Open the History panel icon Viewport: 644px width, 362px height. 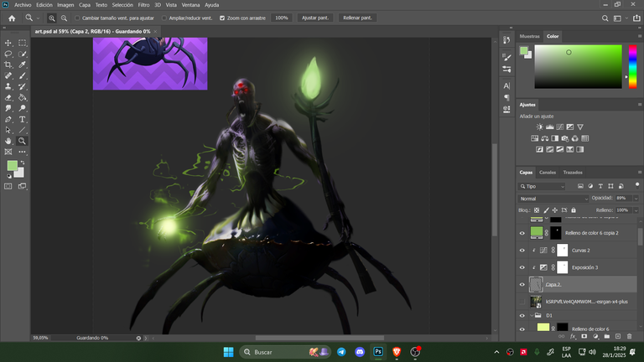[506, 40]
